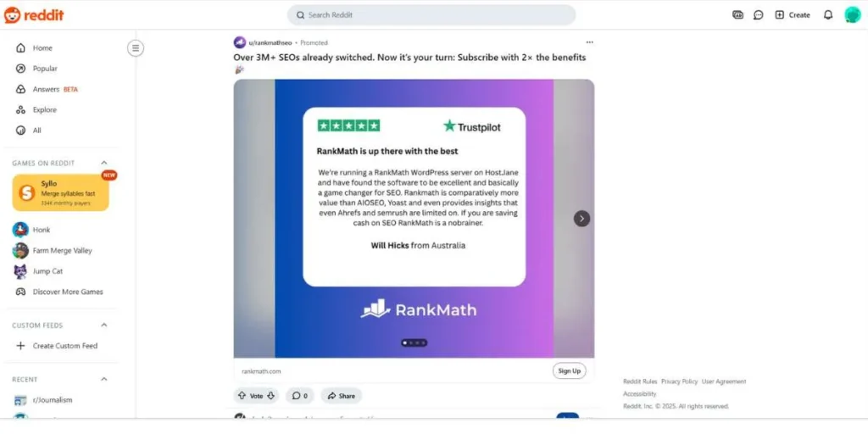Screen dimensions: 868x434
Task: Upvote the RankMath promoted post
Action: (x=242, y=396)
